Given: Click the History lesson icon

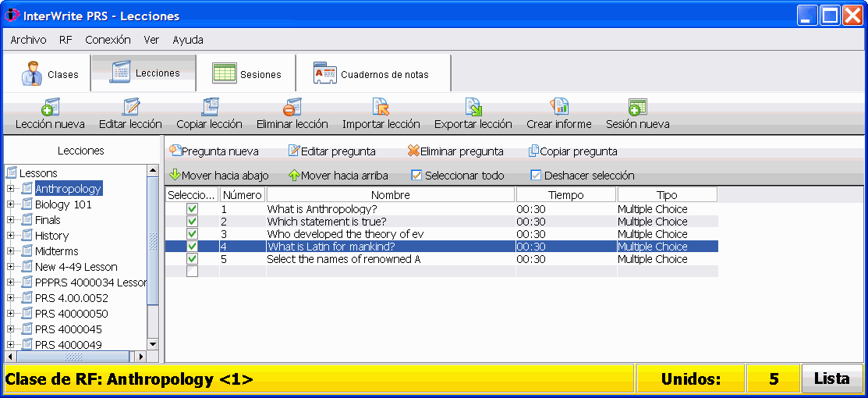Looking at the screenshot, I should pos(27,236).
